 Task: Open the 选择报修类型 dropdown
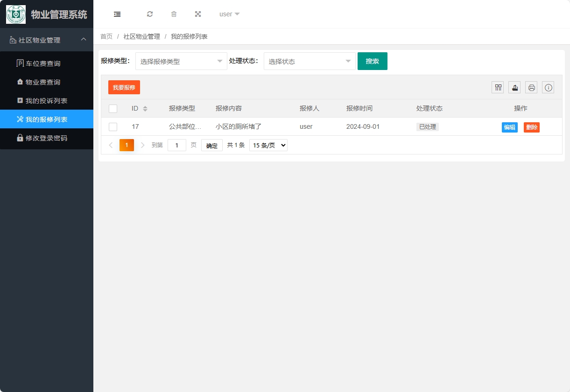click(181, 61)
